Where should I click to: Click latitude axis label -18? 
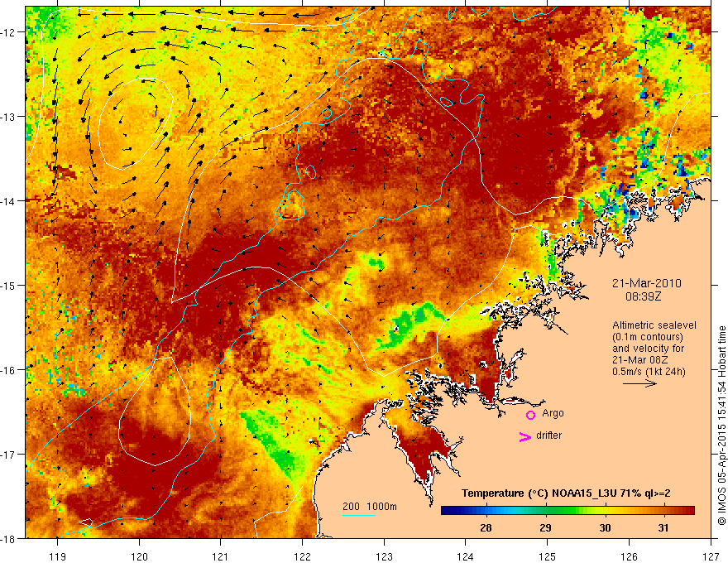pos(8,539)
